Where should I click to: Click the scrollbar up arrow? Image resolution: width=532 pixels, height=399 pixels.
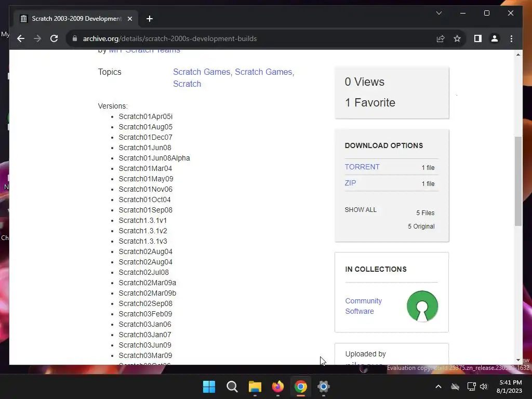pyautogui.click(x=518, y=54)
